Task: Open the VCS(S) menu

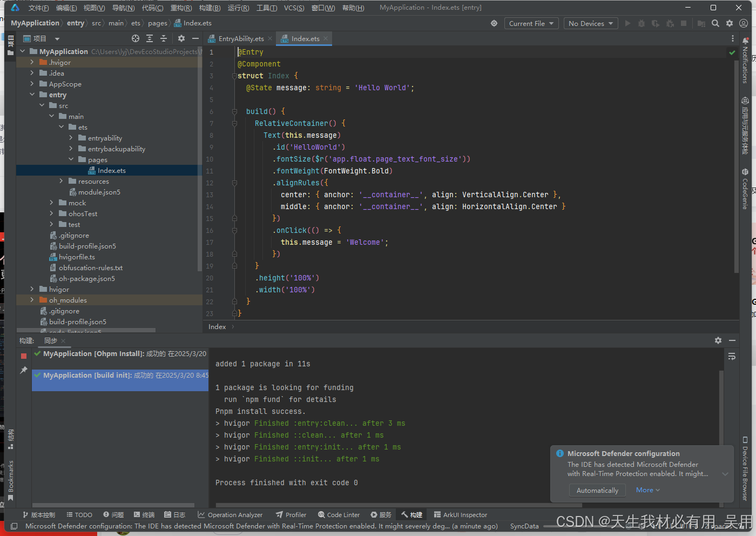Action: coord(294,8)
